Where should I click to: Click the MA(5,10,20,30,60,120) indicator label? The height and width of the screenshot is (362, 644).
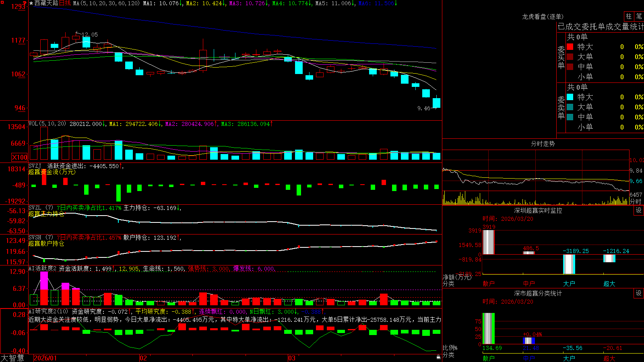(x=106, y=3)
